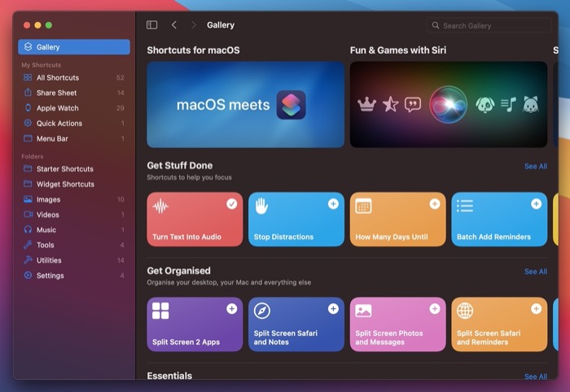Image resolution: width=570 pixels, height=392 pixels.
Task: Click the Tools wrench icon
Action: point(28,245)
